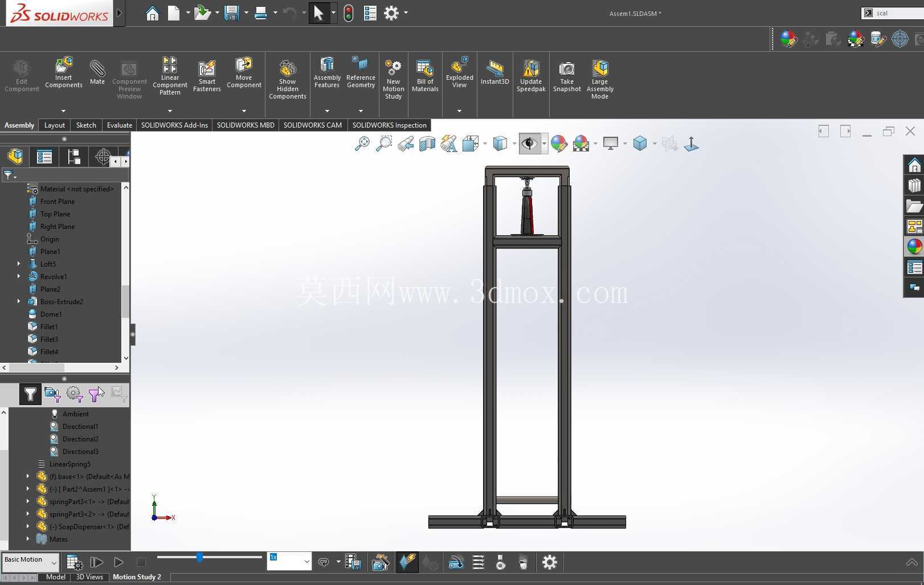
Task: Expand the Boss-Extrude2 feature
Action: [19, 301]
